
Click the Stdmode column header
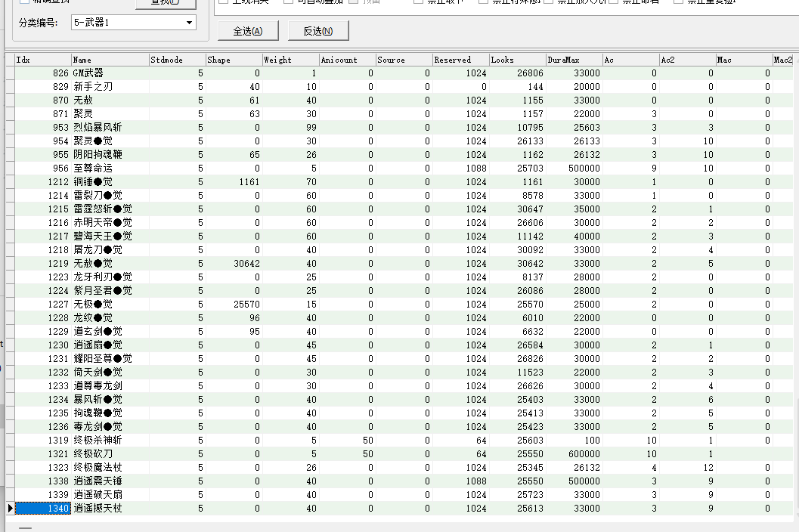176,60
